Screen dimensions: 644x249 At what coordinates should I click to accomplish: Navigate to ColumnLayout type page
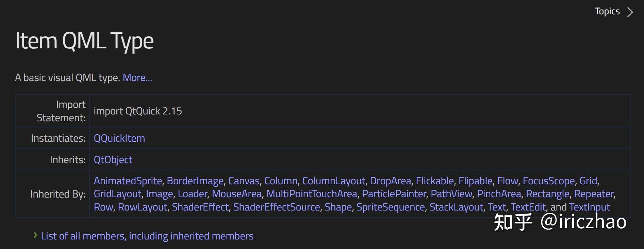(x=333, y=181)
